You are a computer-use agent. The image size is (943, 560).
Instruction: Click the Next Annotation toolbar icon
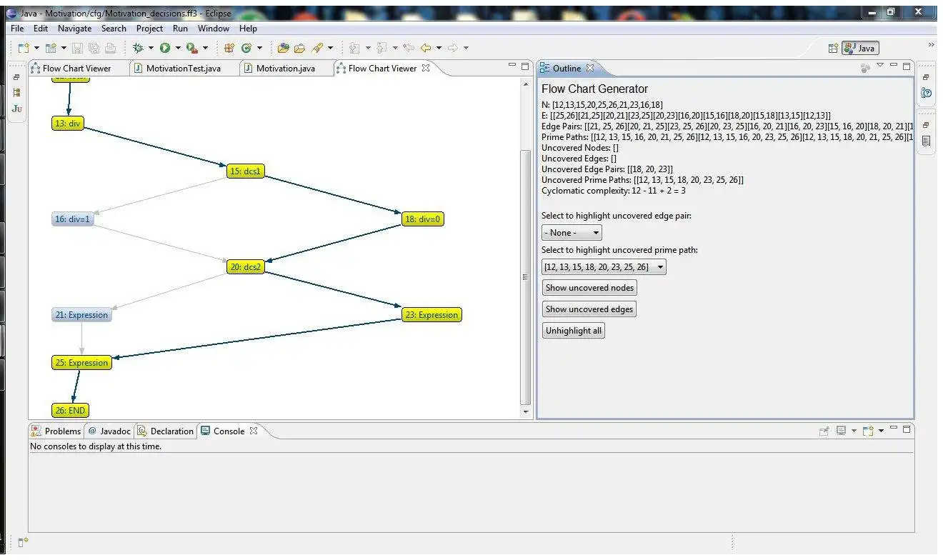[x=354, y=48]
